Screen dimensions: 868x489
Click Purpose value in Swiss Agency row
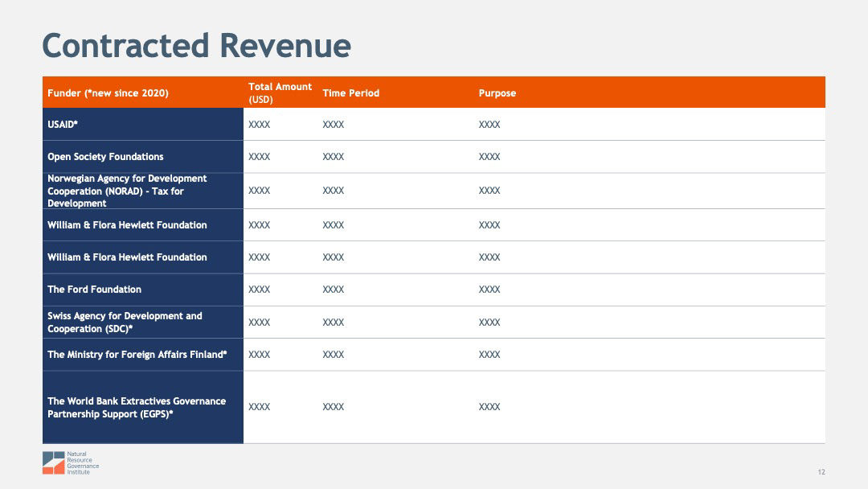click(x=489, y=323)
